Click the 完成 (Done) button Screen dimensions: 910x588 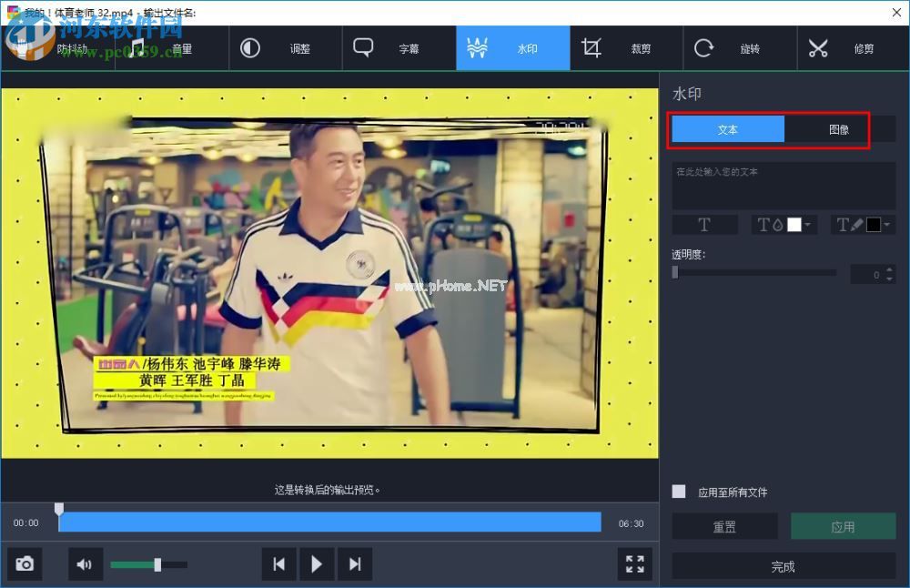pyautogui.click(x=783, y=566)
